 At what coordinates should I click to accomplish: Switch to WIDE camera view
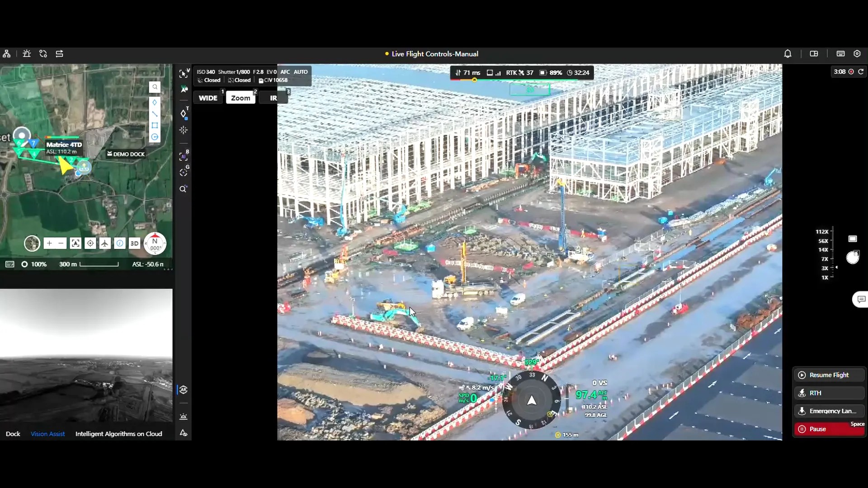coord(208,98)
